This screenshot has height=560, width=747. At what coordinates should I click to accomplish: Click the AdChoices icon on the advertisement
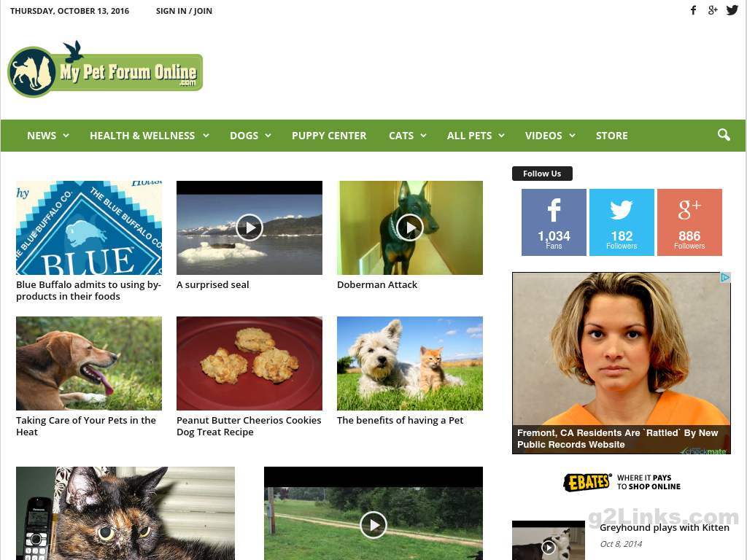(x=725, y=278)
